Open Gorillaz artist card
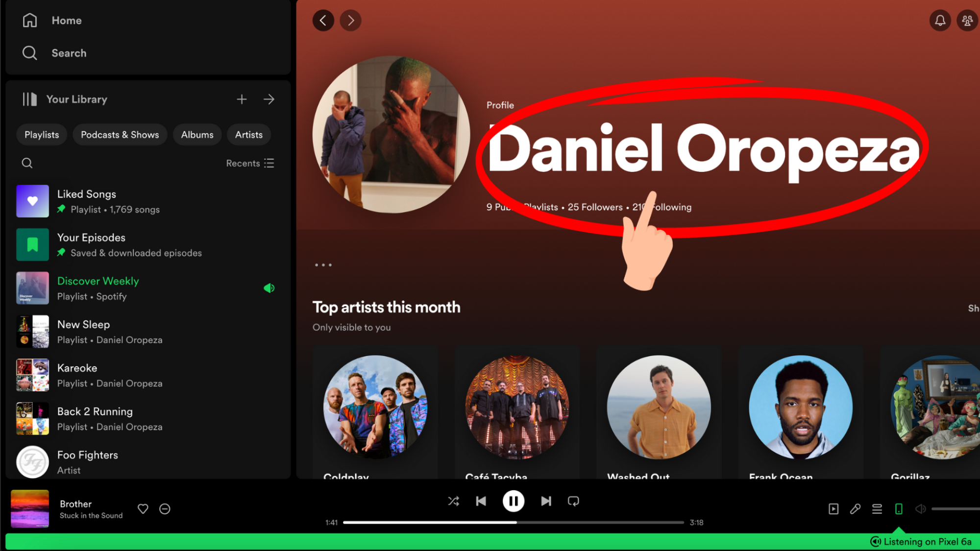Screen dimensions: 980x551 coord(930,412)
